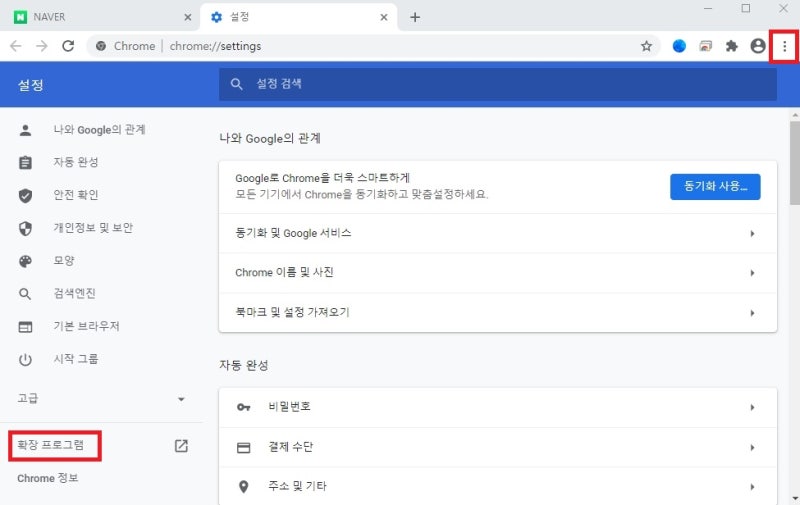Open 시작 그룹 in the sidebar

click(x=76, y=359)
